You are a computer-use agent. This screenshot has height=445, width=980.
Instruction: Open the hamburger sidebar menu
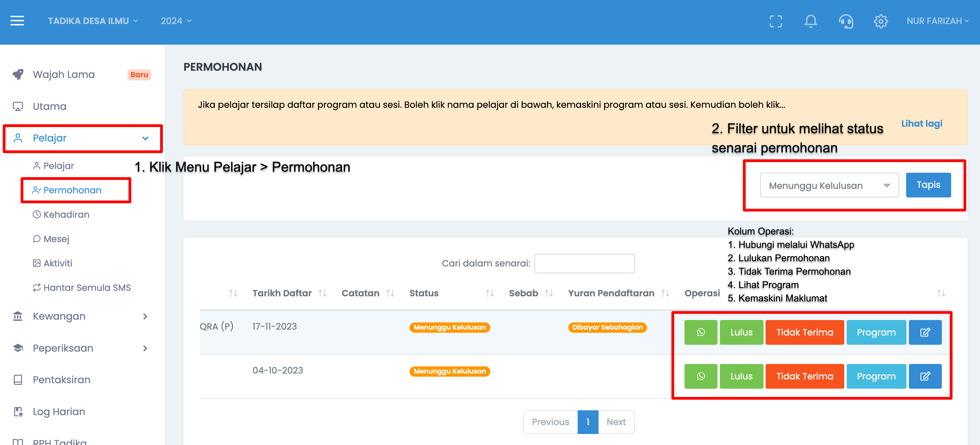17,21
